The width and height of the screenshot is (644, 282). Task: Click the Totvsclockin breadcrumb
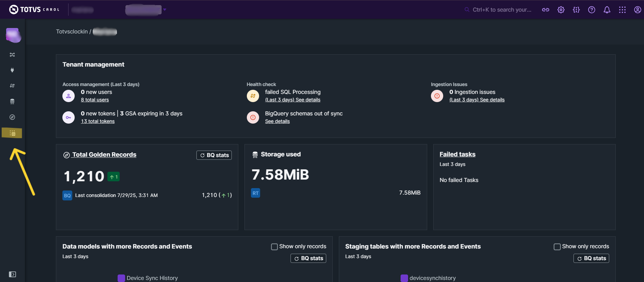pyautogui.click(x=72, y=32)
